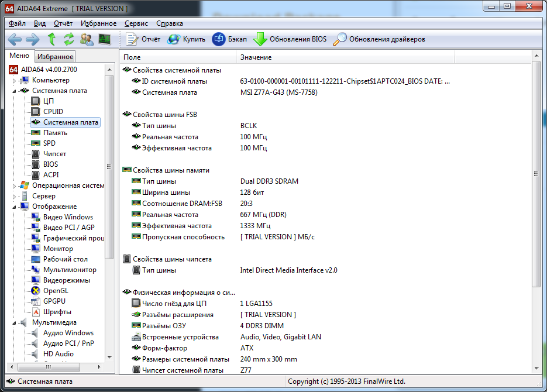The height and width of the screenshot is (392, 547).
Task: Click the green Up level arrow
Action: [x=52, y=39]
